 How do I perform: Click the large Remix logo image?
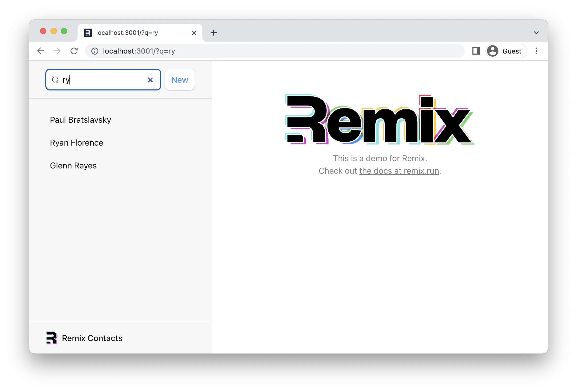click(380, 119)
